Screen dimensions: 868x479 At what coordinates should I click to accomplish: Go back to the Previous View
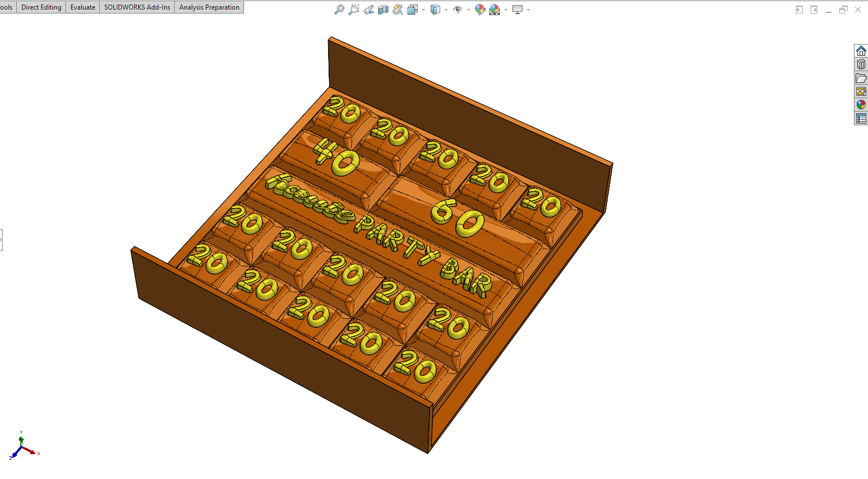point(368,10)
